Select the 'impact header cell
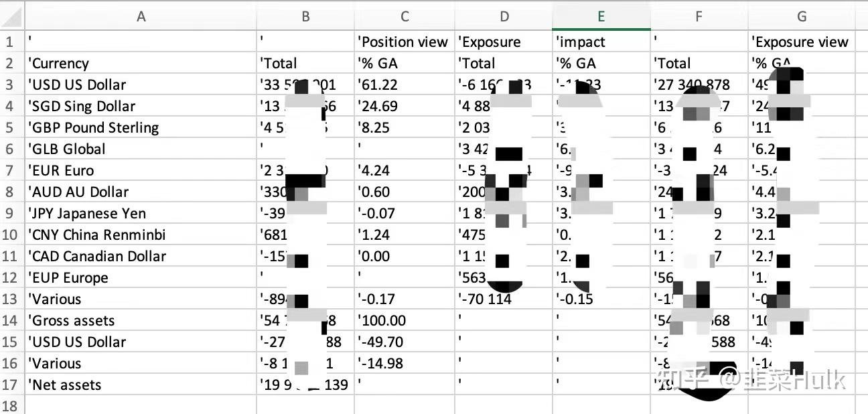 coord(601,42)
